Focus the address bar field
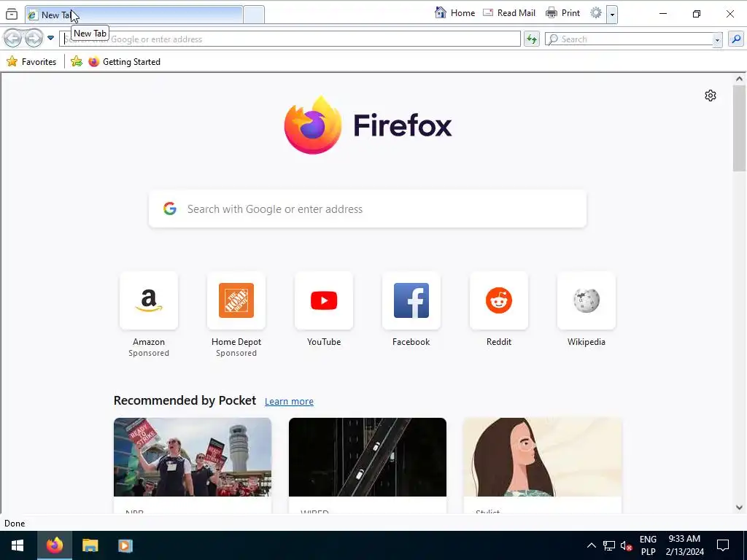The width and height of the screenshot is (747, 560). tap(290, 39)
